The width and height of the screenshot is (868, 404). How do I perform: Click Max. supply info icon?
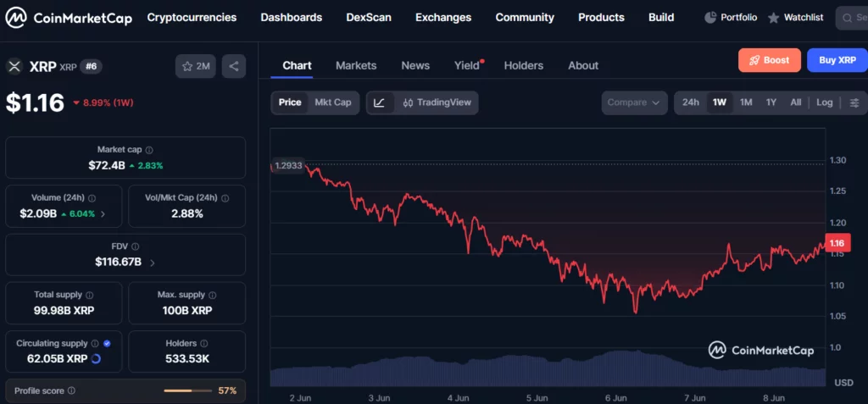pyautogui.click(x=212, y=296)
